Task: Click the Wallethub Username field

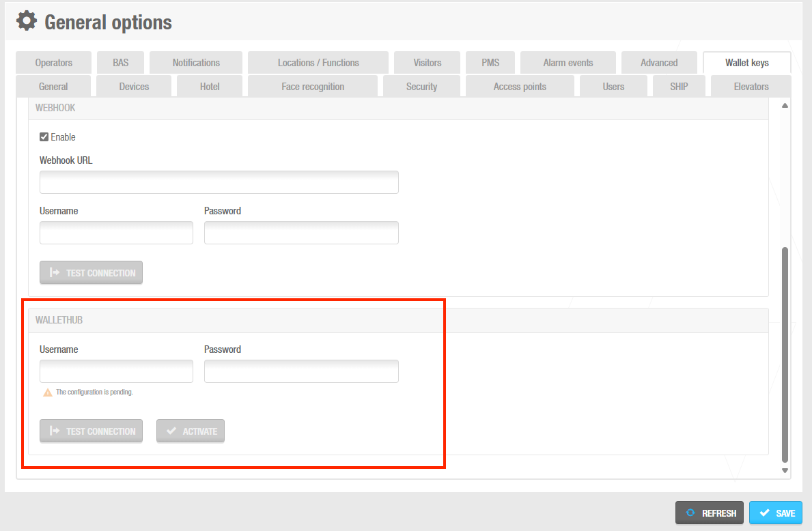Action: pyautogui.click(x=116, y=371)
